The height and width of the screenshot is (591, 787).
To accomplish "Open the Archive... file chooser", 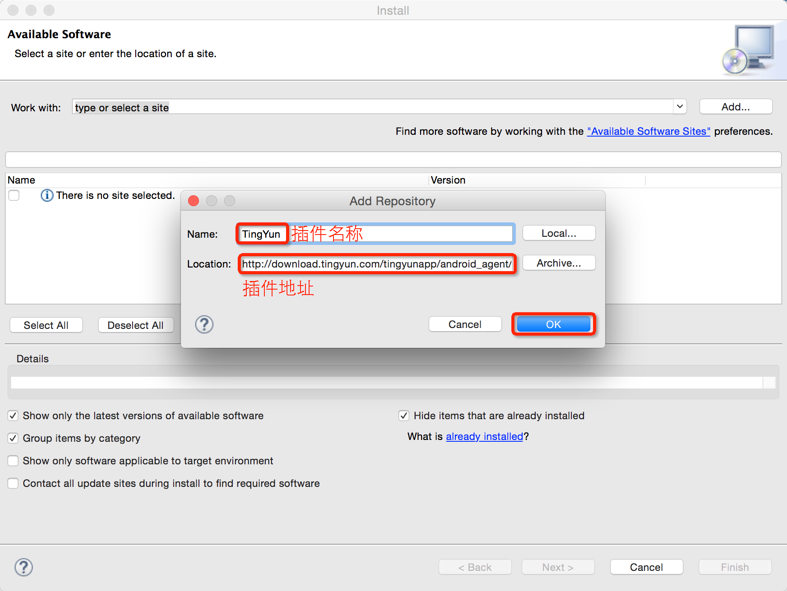I will tap(558, 263).
